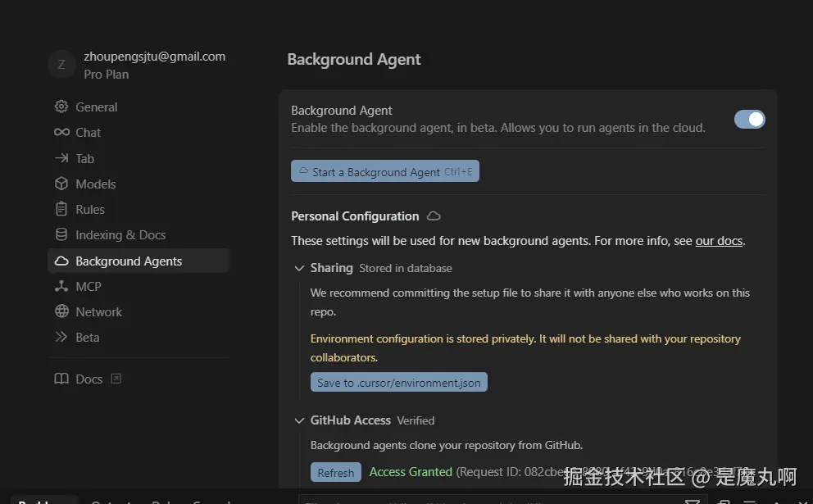Screen dimensions: 813x504
Task: Collapse the Sharing section chevron
Action: point(299,268)
